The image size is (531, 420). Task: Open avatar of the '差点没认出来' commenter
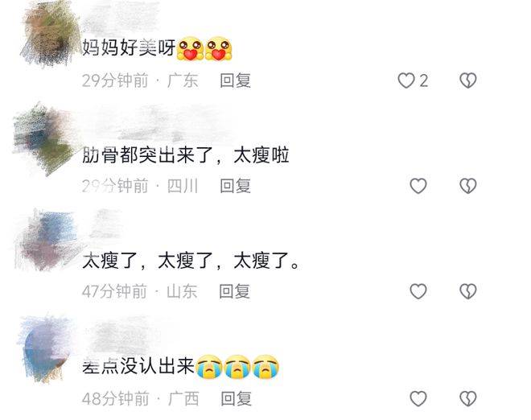[x=46, y=349]
